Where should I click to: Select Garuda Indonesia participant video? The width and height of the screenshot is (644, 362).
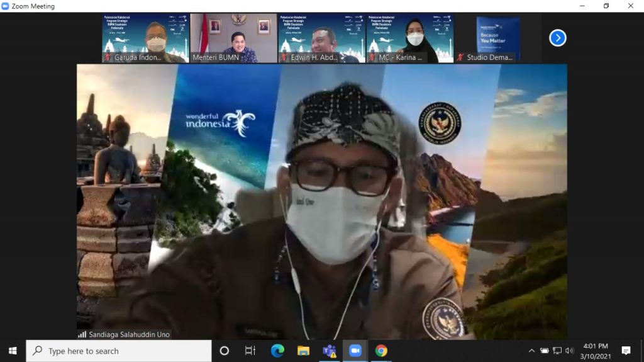[145, 38]
